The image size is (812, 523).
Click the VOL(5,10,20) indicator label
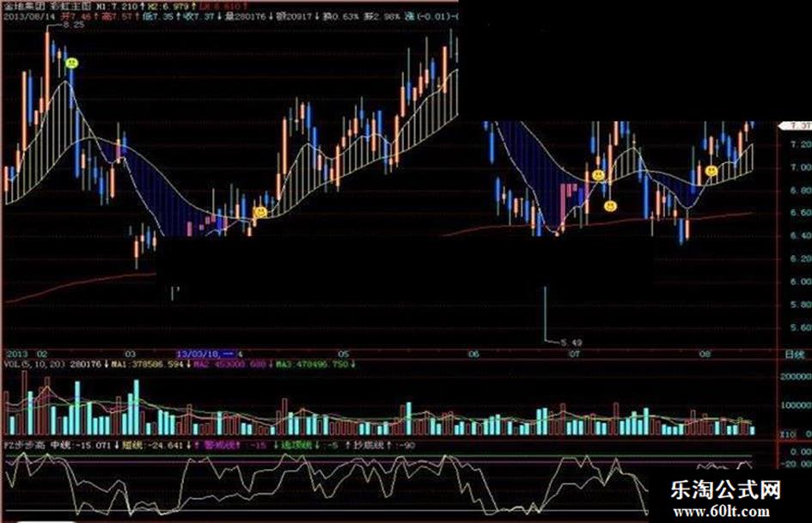click(x=34, y=364)
